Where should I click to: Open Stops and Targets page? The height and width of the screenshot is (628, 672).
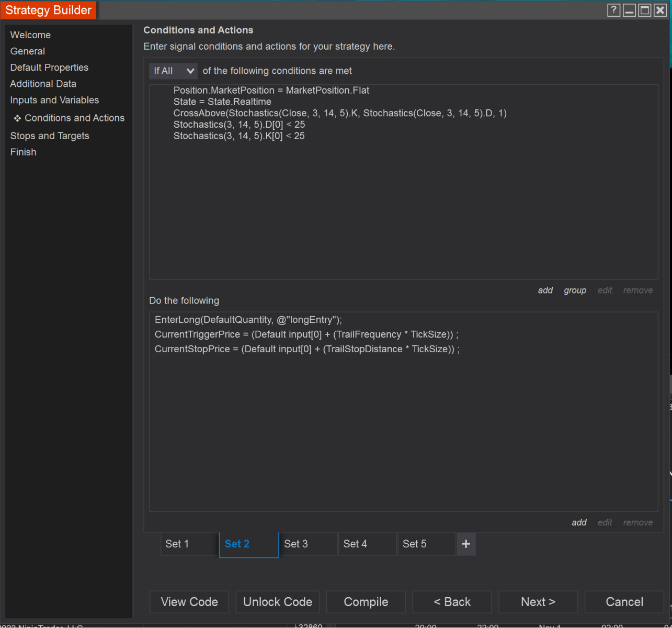point(50,136)
